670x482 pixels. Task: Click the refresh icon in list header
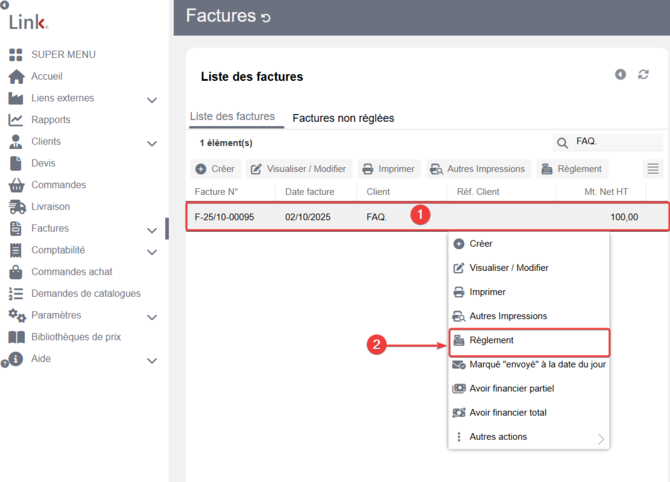[x=643, y=74]
